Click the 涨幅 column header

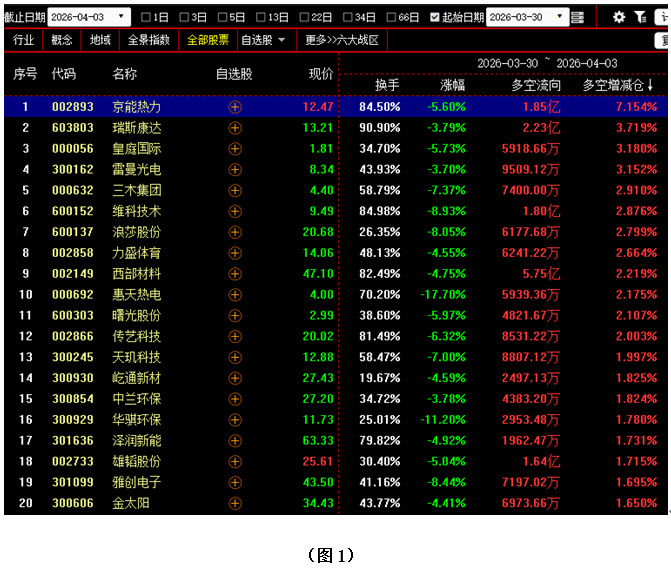click(452, 85)
